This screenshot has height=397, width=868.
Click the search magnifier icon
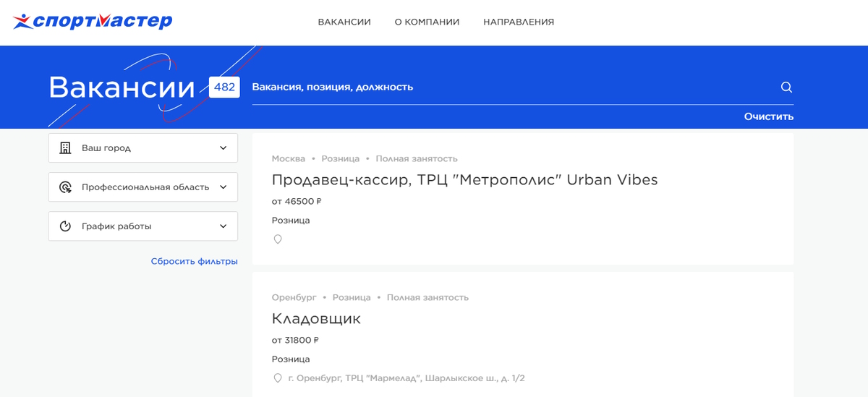click(787, 87)
